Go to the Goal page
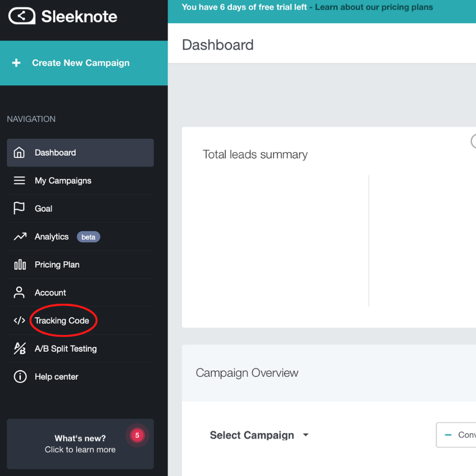 pyautogui.click(x=80, y=208)
